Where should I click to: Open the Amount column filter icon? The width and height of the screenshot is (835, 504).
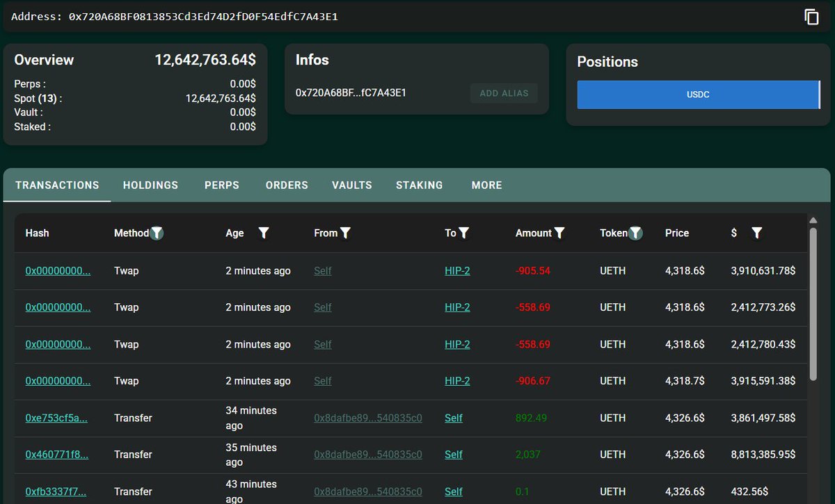[559, 234]
